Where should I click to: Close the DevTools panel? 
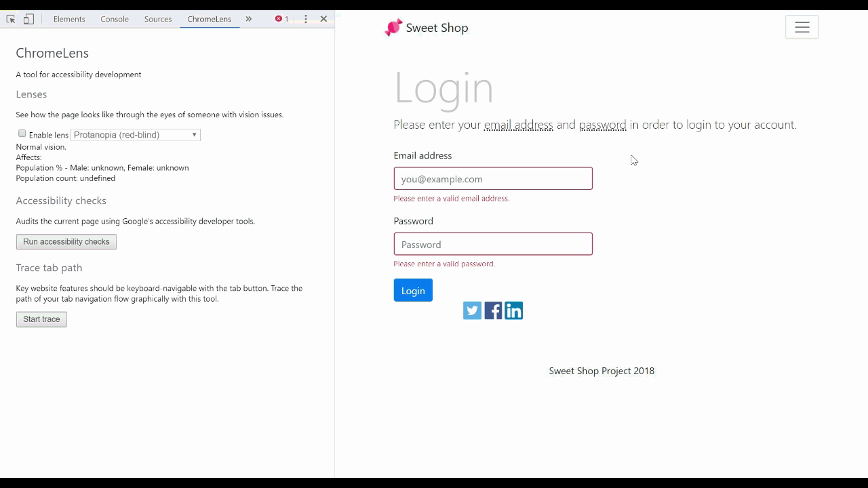323,19
